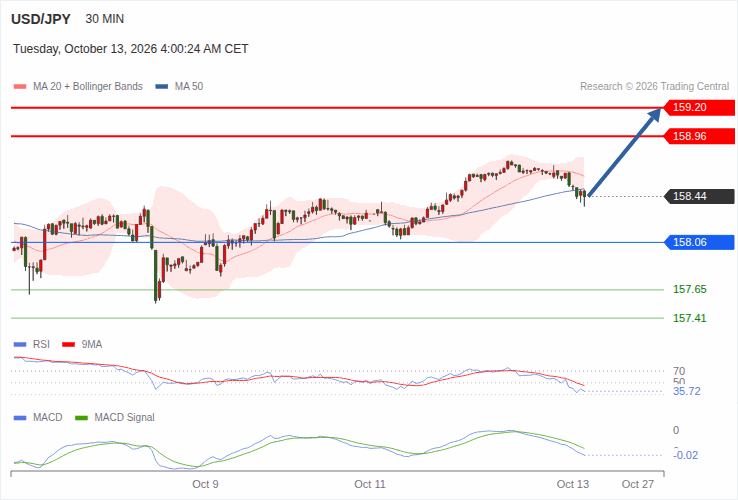Click the Oct 11 date axis label
Viewport: 738px width, 500px height.
click(370, 484)
